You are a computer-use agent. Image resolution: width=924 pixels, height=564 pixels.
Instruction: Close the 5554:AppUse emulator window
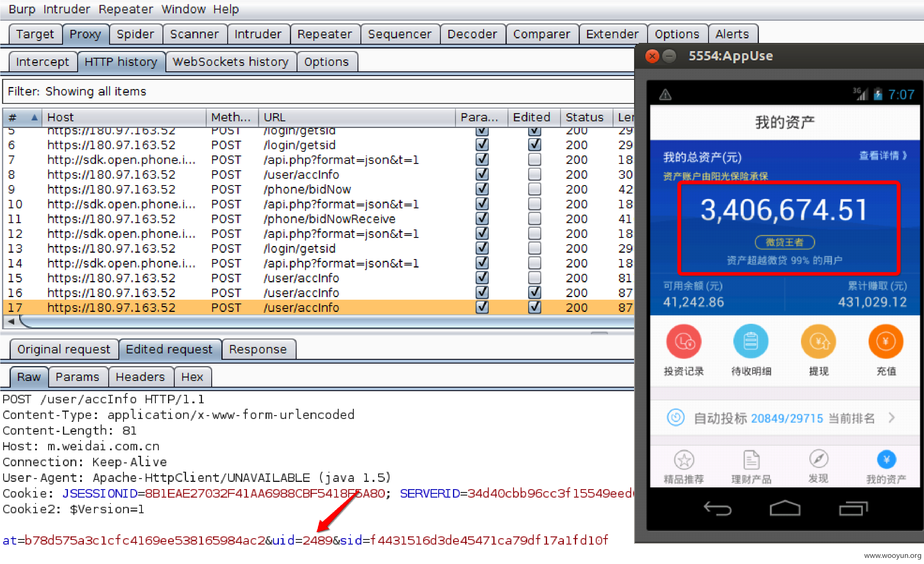pyautogui.click(x=652, y=56)
